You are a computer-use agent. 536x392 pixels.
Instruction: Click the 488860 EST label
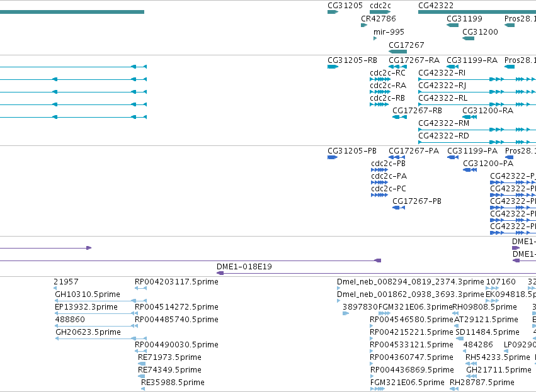coord(70,320)
